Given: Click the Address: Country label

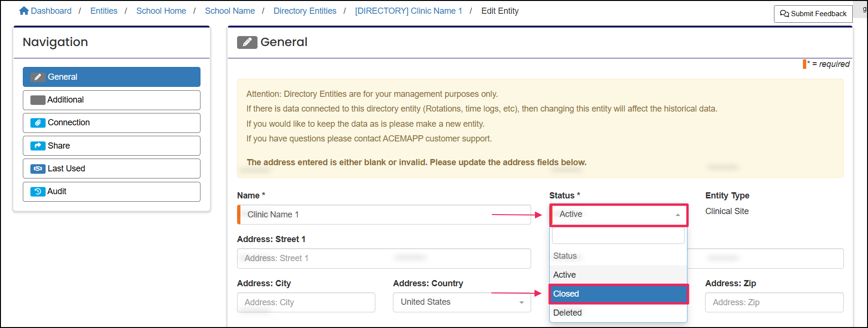Looking at the screenshot, I should pyautogui.click(x=428, y=283).
